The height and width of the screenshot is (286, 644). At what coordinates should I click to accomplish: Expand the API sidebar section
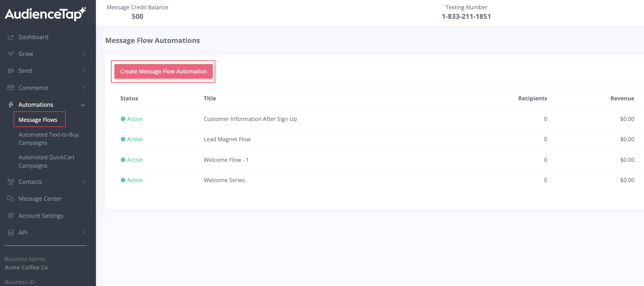(x=84, y=232)
